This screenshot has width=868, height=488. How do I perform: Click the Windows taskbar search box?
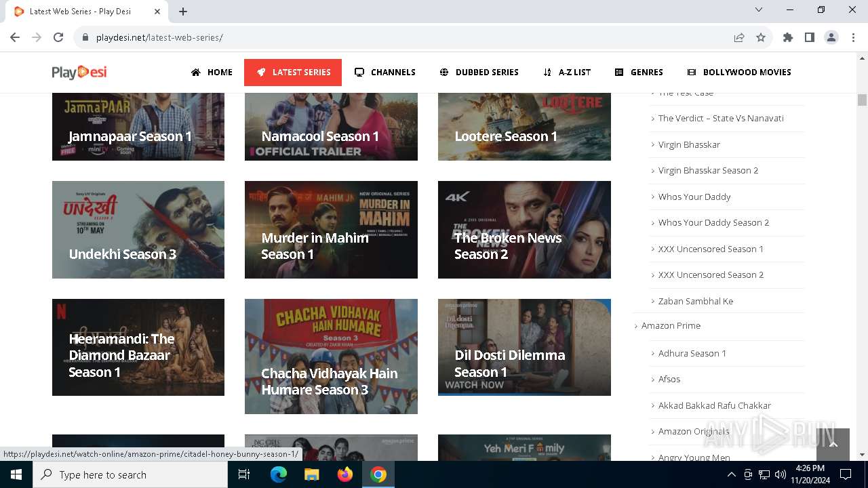point(130,474)
